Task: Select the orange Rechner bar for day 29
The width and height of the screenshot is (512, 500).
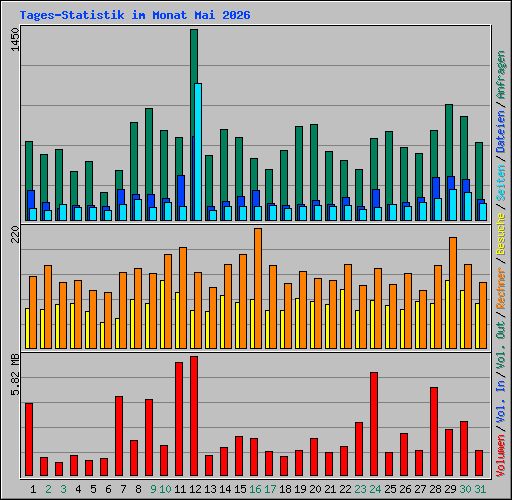Action: [x=453, y=293]
